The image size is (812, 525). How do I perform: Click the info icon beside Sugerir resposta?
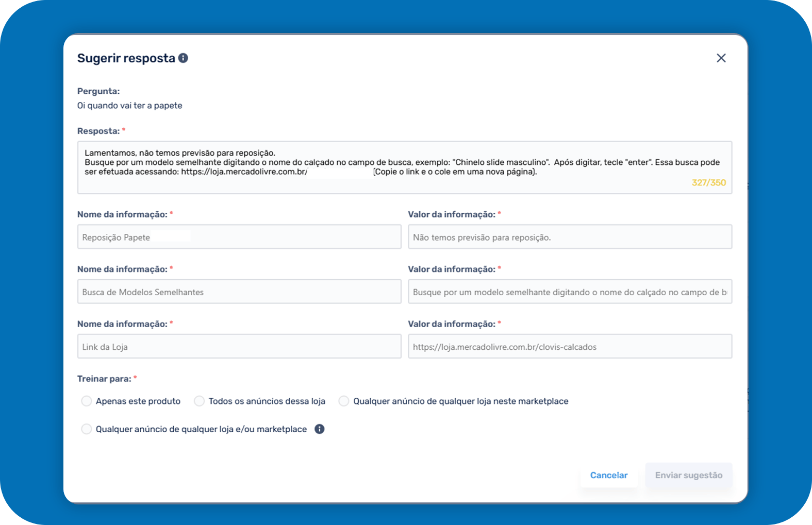coord(183,58)
